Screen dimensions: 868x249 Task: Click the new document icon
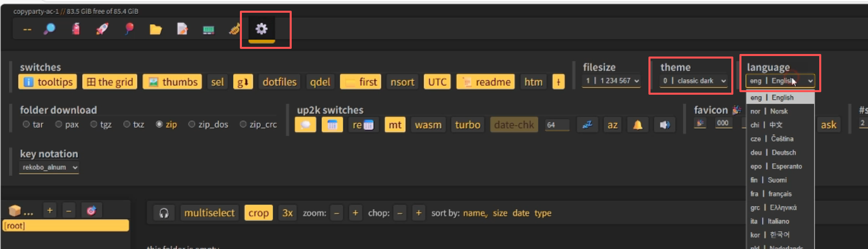click(182, 30)
